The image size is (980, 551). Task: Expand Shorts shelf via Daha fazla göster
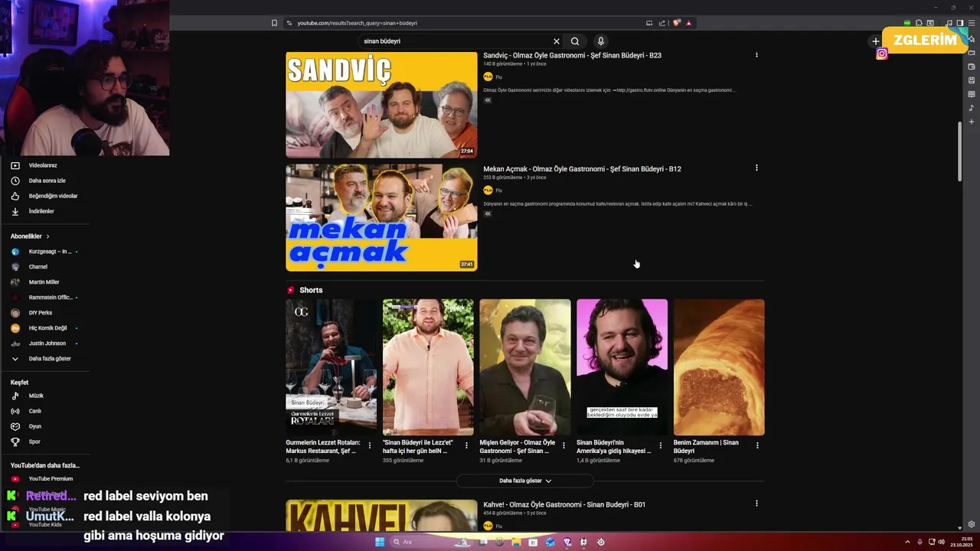pyautogui.click(x=525, y=481)
